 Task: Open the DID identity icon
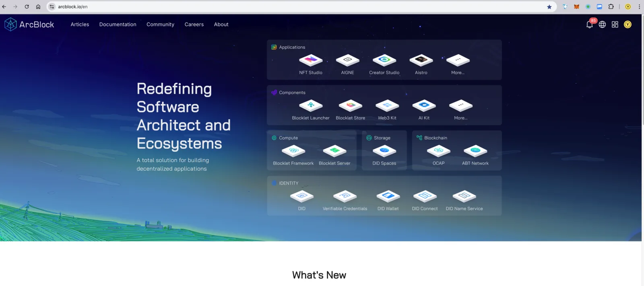tap(302, 196)
